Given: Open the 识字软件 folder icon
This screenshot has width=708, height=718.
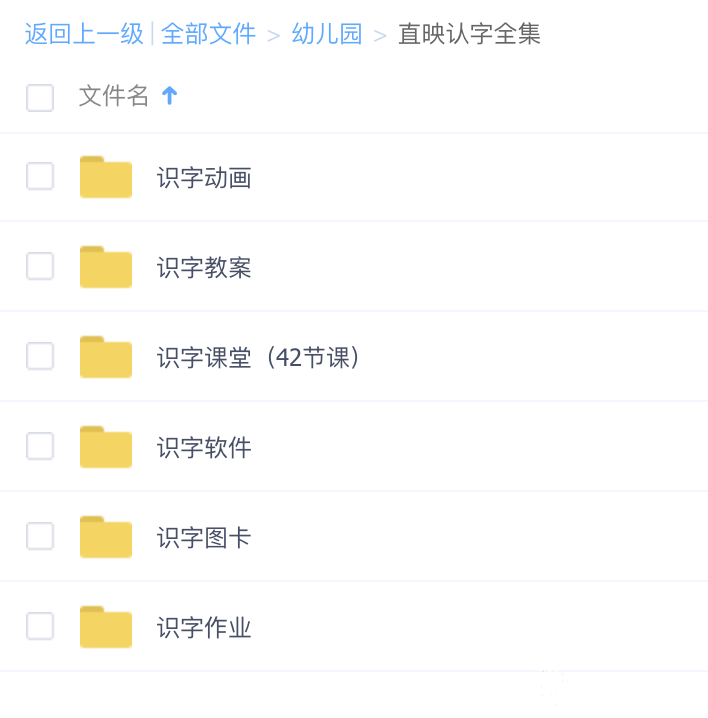Looking at the screenshot, I should (x=106, y=447).
